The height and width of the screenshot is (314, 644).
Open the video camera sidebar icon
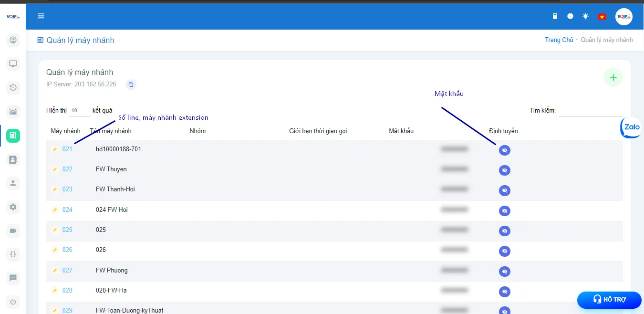click(x=13, y=231)
